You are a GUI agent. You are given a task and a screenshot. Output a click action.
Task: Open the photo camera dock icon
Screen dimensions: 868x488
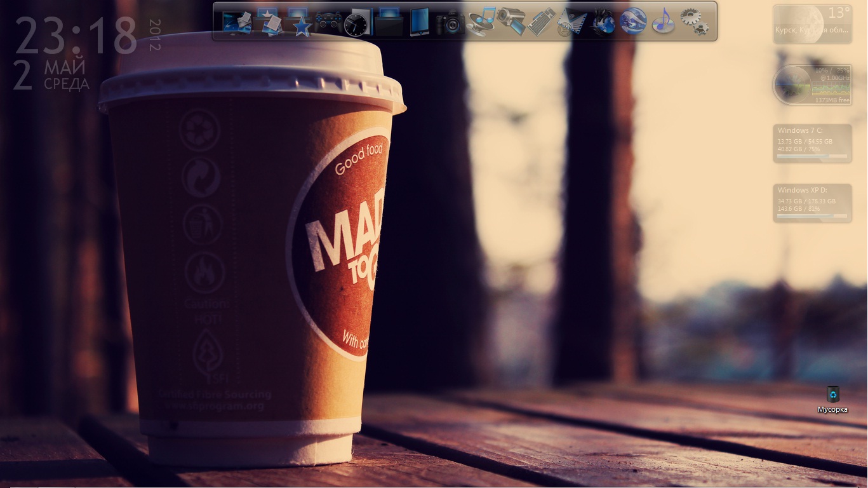450,22
